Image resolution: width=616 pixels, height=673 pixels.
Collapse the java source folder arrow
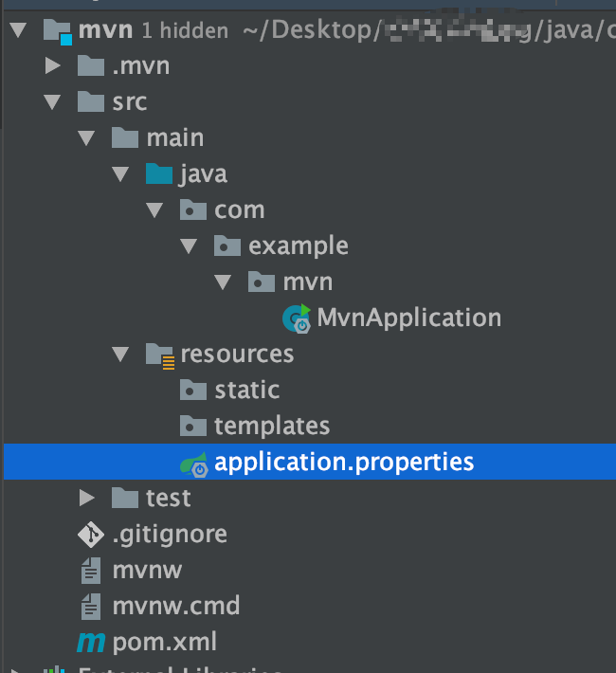point(120,173)
